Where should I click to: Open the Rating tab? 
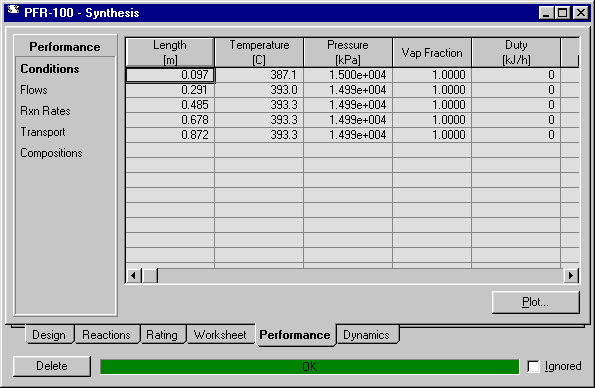(162, 335)
